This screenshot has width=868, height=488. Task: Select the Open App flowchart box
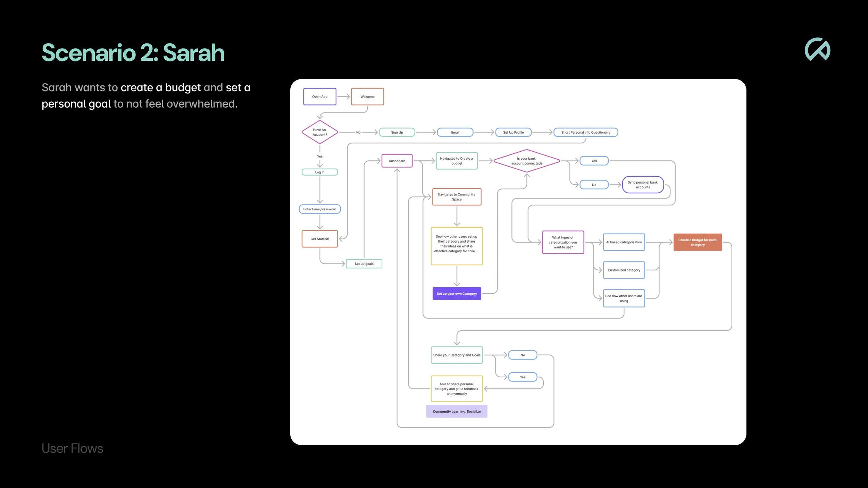(319, 96)
